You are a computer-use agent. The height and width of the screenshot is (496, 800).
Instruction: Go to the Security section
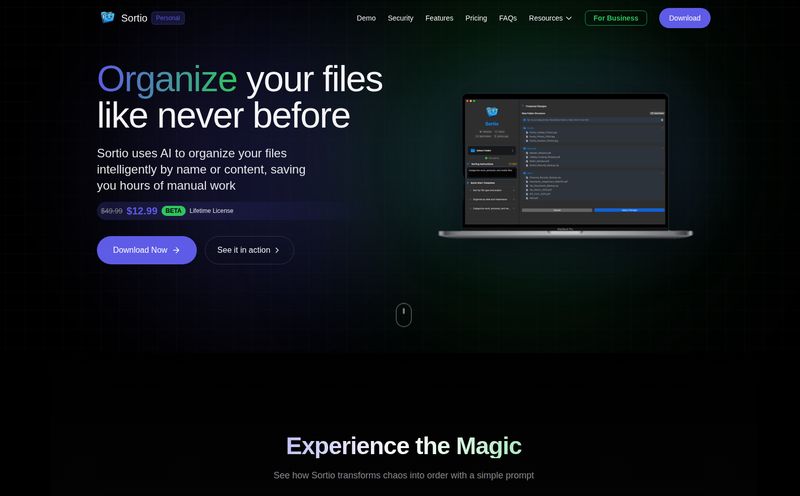tap(401, 18)
